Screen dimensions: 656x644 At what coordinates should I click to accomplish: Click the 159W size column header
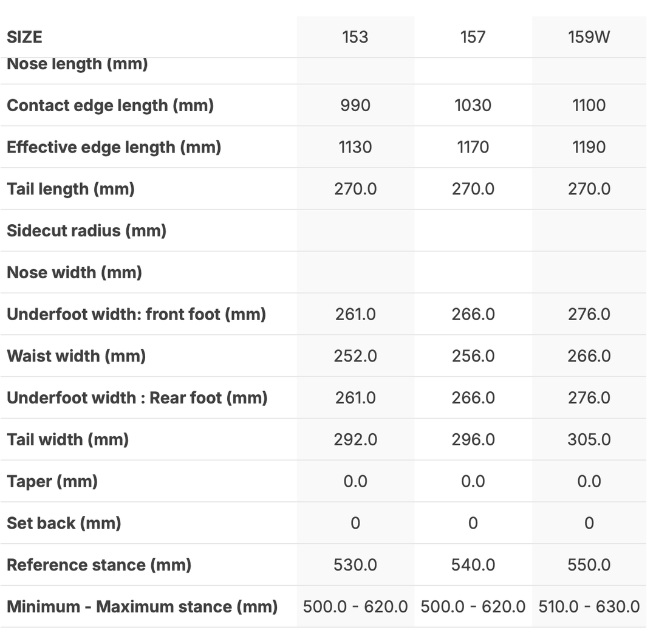[x=589, y=37]
